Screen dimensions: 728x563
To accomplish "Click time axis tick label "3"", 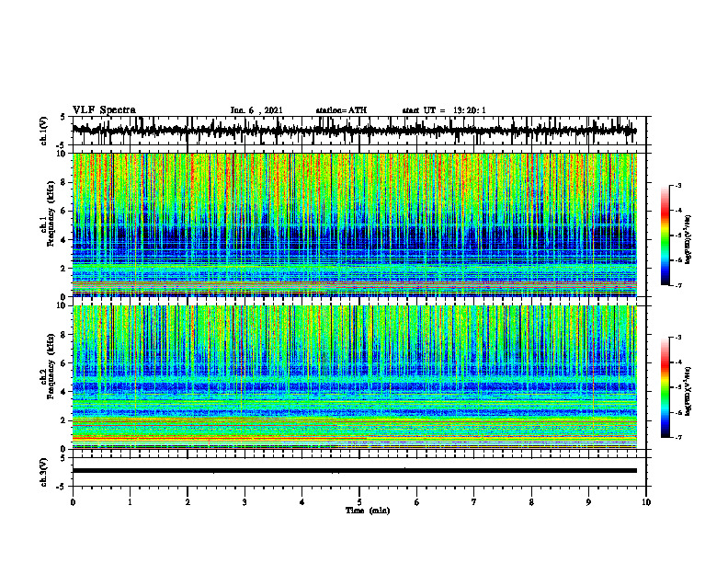I will (245, 502).
